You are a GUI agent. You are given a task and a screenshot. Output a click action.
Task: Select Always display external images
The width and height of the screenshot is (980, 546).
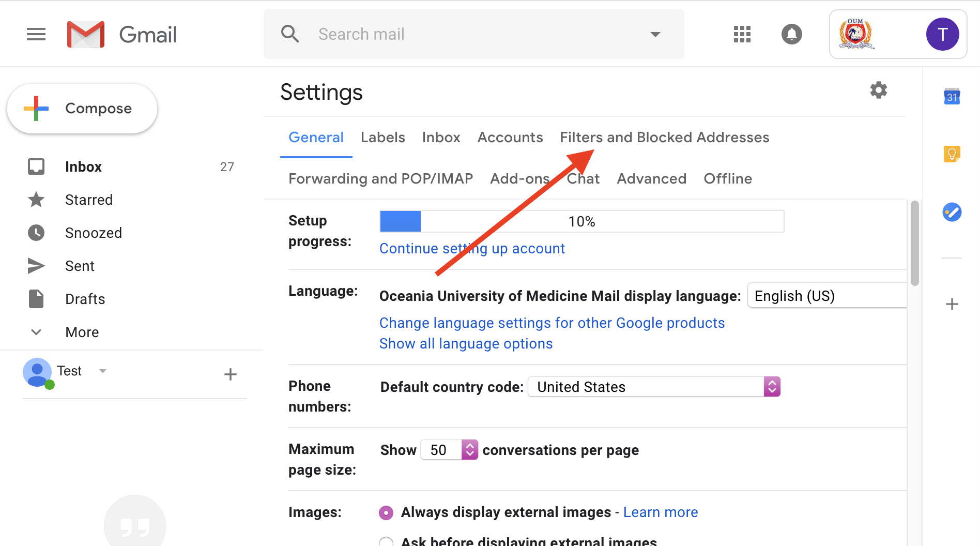coord(386,512)
